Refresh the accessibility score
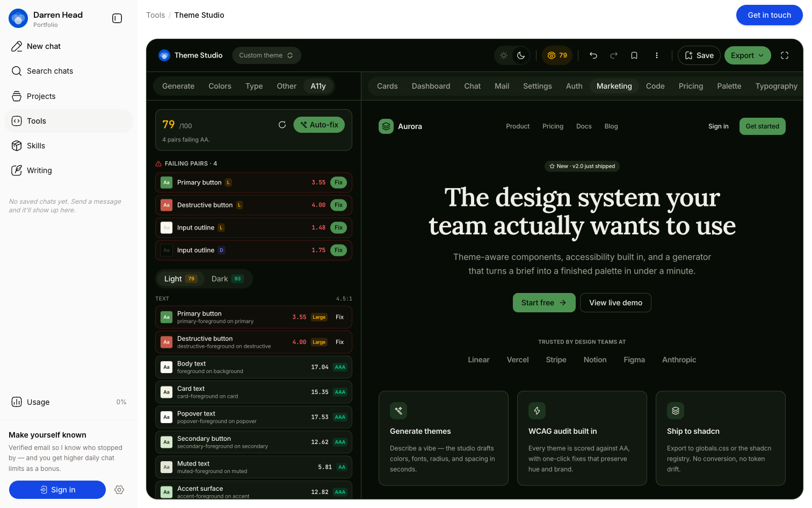The height and width of the screenshot is (508, 812). click(x=282, y=125)
